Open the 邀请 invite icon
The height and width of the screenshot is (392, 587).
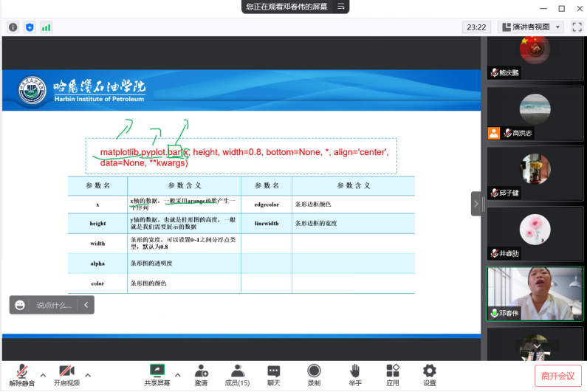click(201, 374)
